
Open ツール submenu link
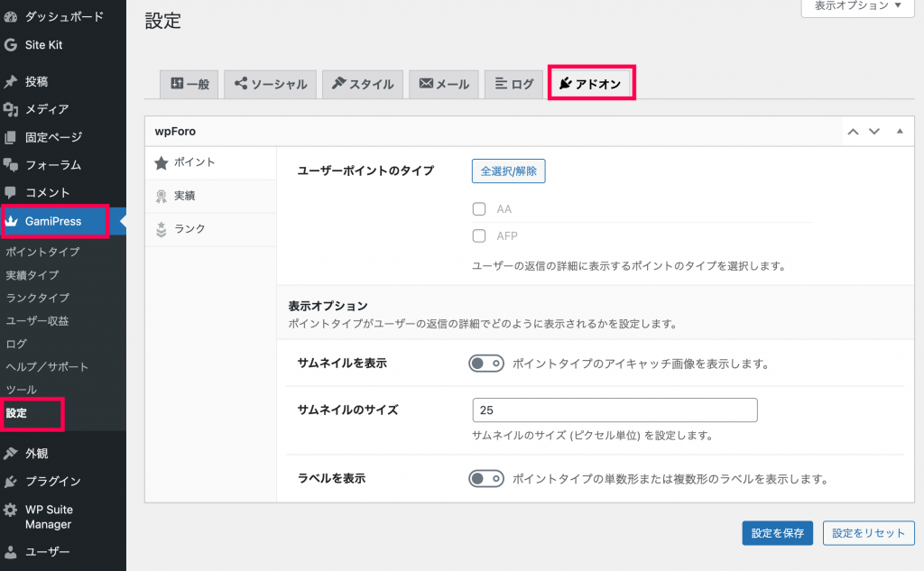click(22, 390)
